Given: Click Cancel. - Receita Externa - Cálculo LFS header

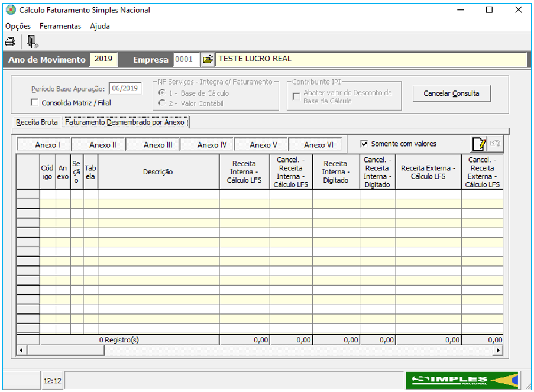Looking at the screenshot, I should (x=483, y=172).
